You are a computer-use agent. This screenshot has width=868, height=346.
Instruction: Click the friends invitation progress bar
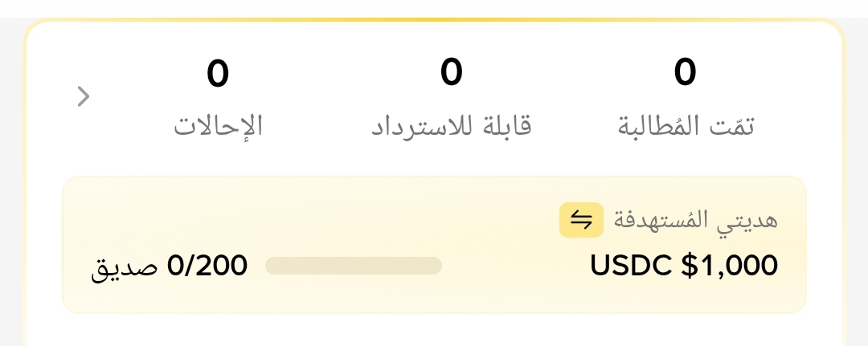[x=354, y=266]
